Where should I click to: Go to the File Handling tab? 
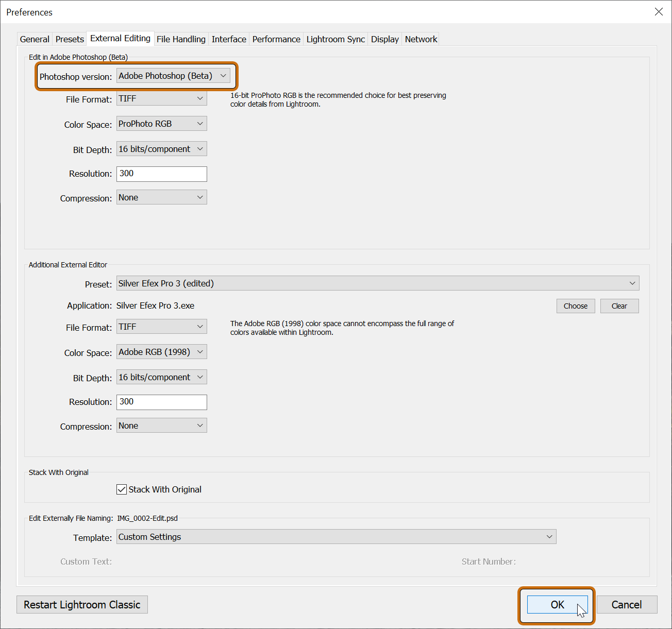[x=181, y=39]
